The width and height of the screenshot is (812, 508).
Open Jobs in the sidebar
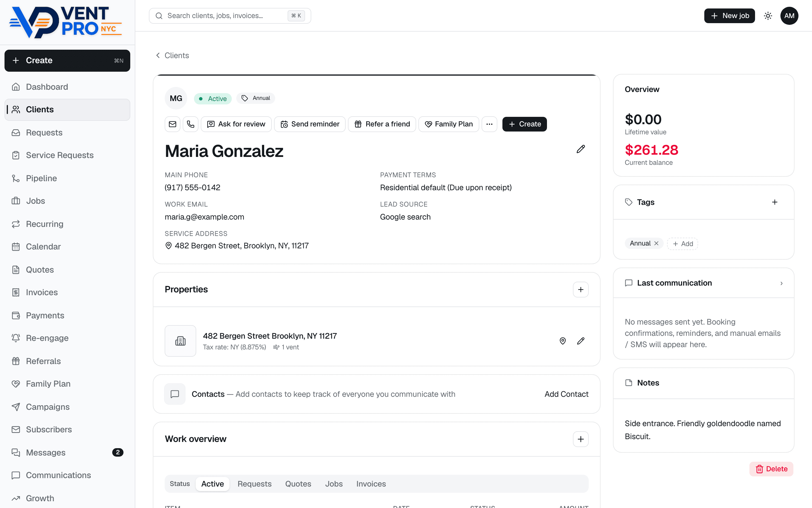coord(67,201)
